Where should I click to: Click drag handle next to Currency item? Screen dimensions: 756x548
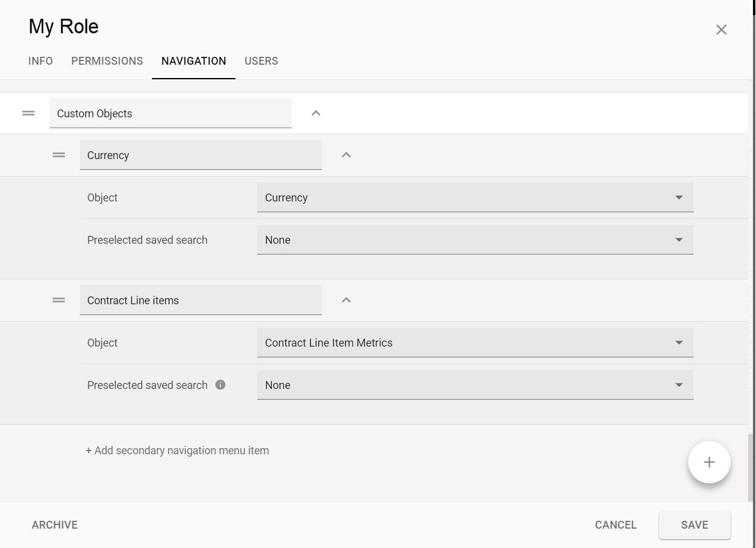[x=59, y=155]
